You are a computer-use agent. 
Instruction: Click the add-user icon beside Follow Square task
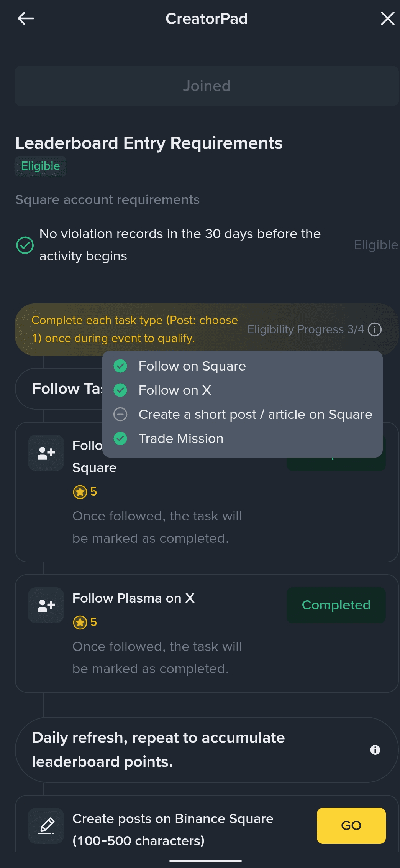tap(46, 453)
